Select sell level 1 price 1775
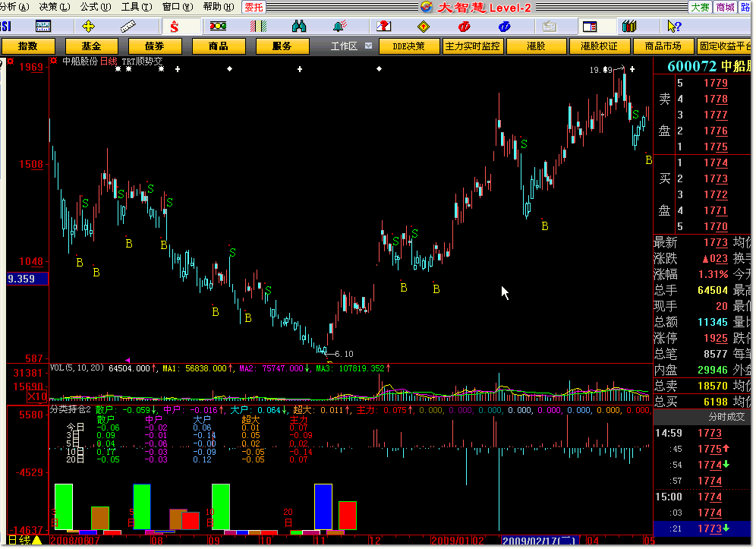Viewport: 756px width, 549px height. [716, 147]
